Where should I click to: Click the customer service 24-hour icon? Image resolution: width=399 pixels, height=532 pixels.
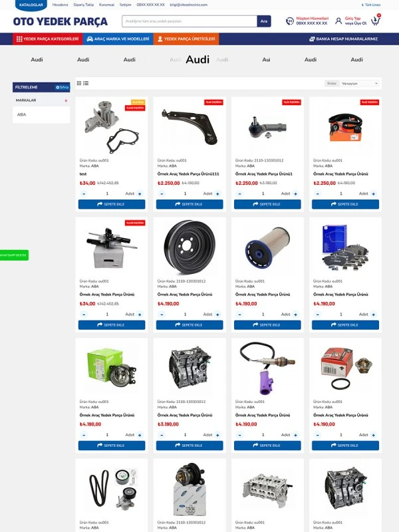click(290, 21)
